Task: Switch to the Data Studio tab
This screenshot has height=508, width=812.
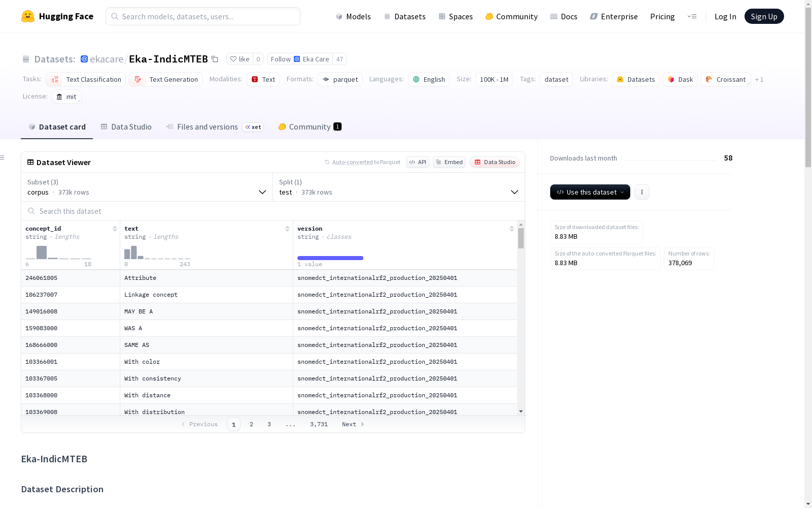Action: (126, 127)
